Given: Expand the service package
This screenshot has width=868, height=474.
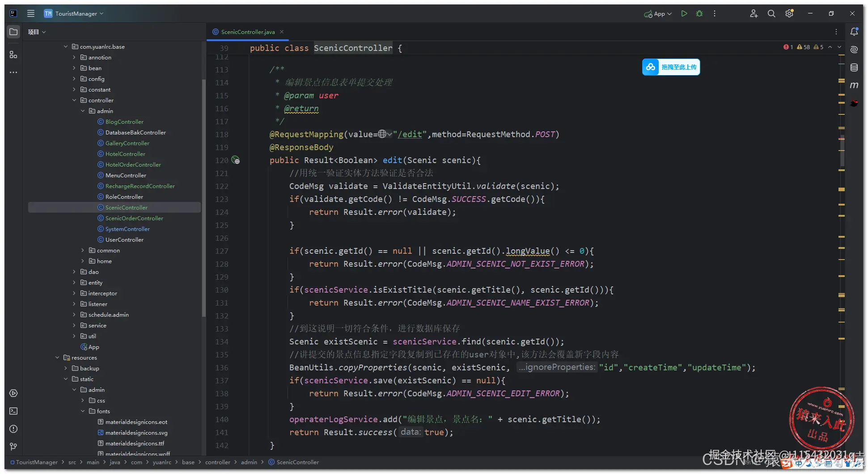Looking at the screenshot, I should (74, 325).
